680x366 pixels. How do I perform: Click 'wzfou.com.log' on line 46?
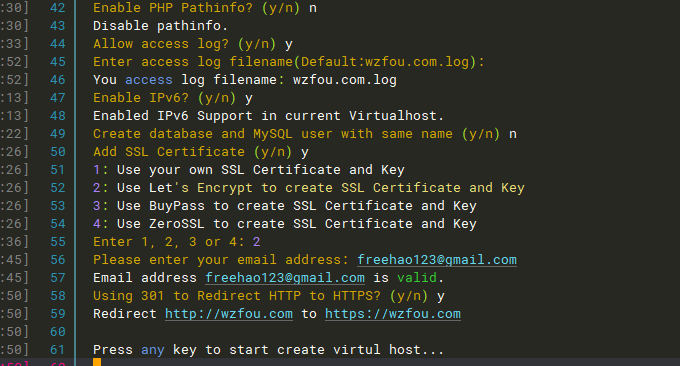(345, 80)
